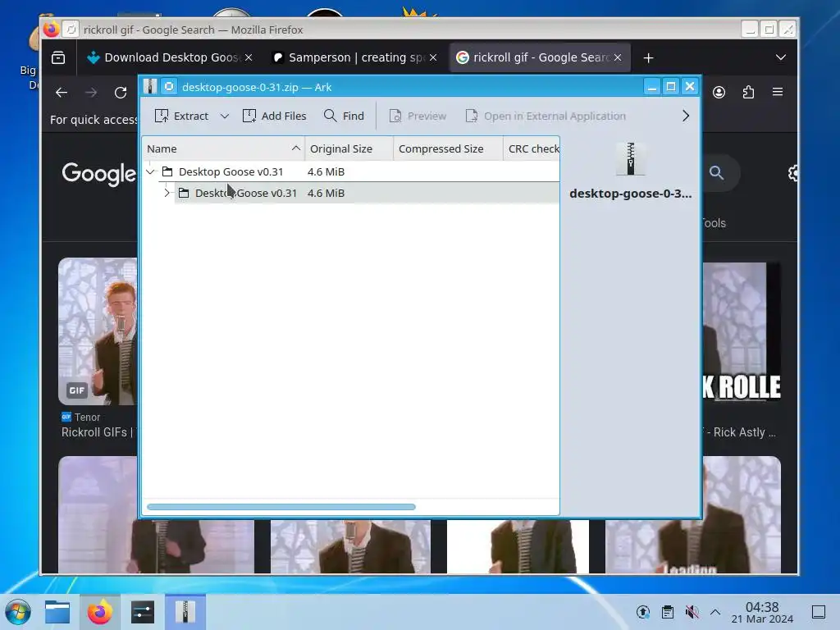
Task: Open Tenor Rickroll GIF thumbnail
Action: click(x=98, y=331)
